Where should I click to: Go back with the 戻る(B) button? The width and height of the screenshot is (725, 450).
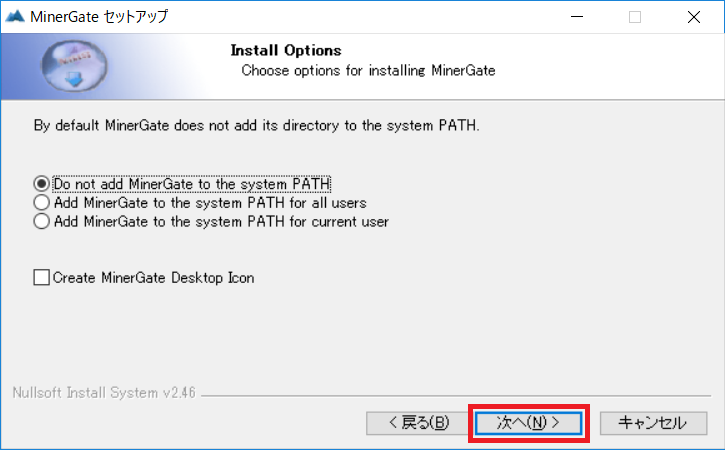pos(420,423)
